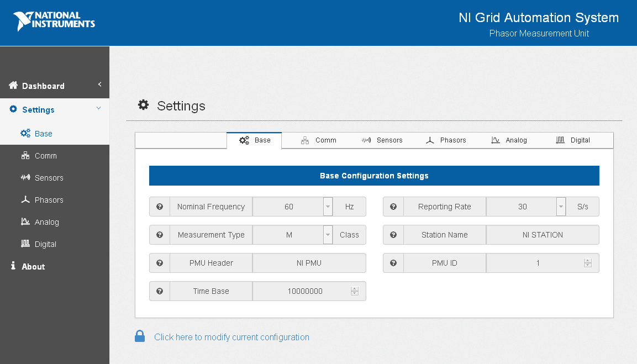This screenshot has width=637, height=364.
Task: Click help icon beside Reporting Rate
Action: tap(393, 207)
